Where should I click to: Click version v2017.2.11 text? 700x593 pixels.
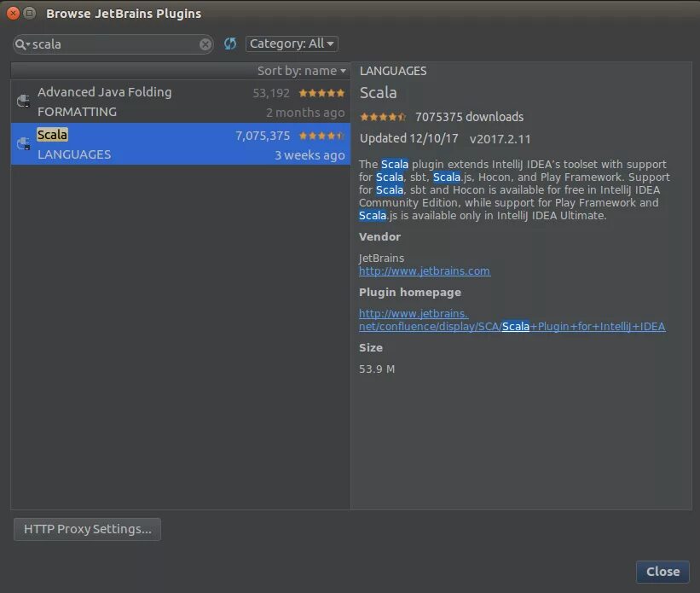coord(500,139)
